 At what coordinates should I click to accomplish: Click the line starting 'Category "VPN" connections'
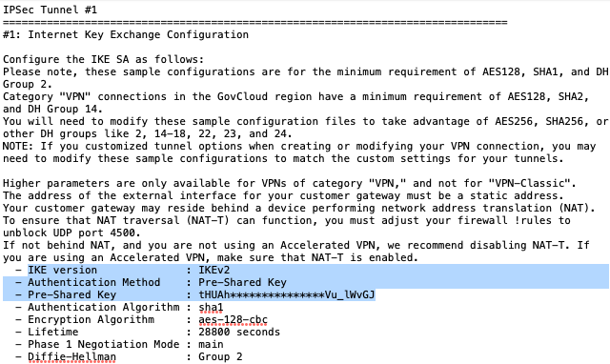(296, 96)
